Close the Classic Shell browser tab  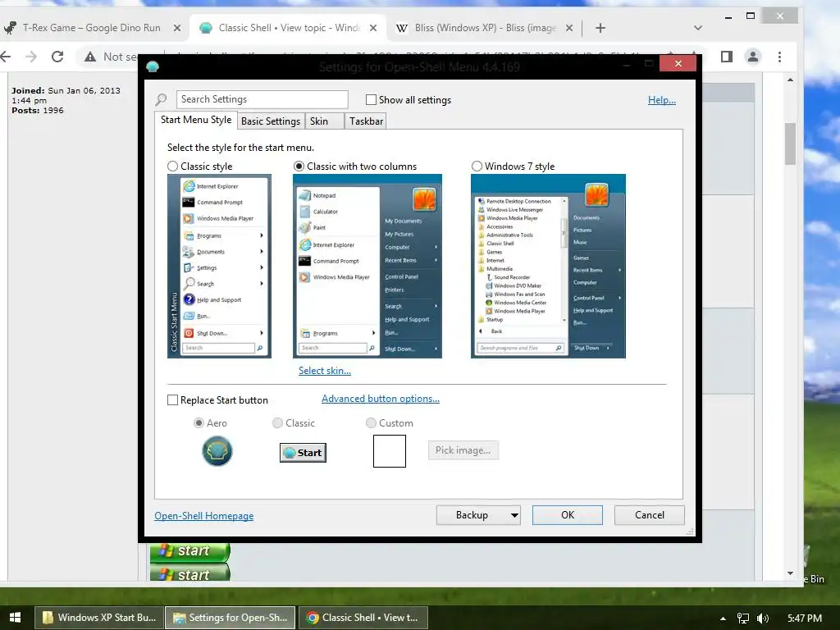[x=373, y=28]
